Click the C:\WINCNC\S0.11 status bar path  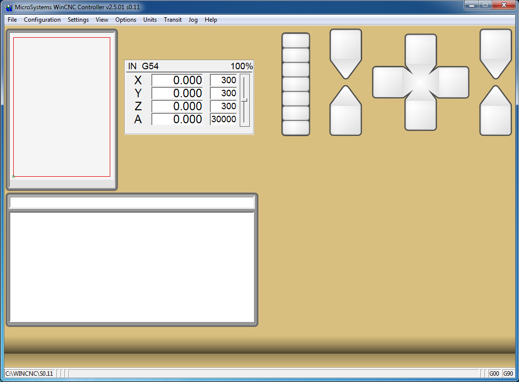(x=29, y=373)
